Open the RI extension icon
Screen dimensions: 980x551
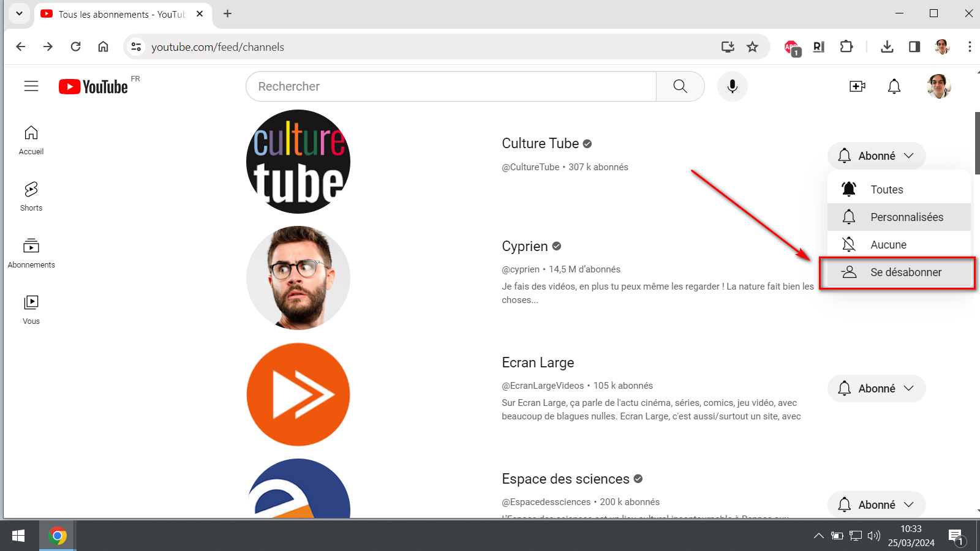[819, 47]
